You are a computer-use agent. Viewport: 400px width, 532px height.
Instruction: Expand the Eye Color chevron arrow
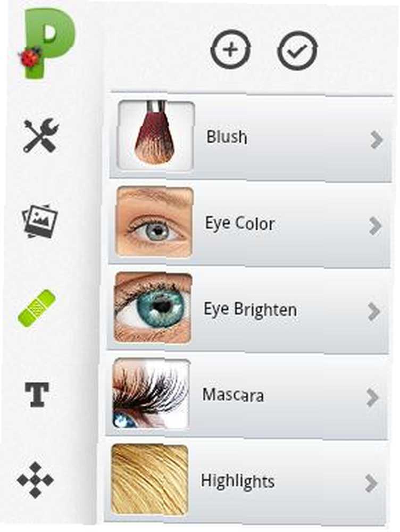pyautogui.click(x=375, y=226)
